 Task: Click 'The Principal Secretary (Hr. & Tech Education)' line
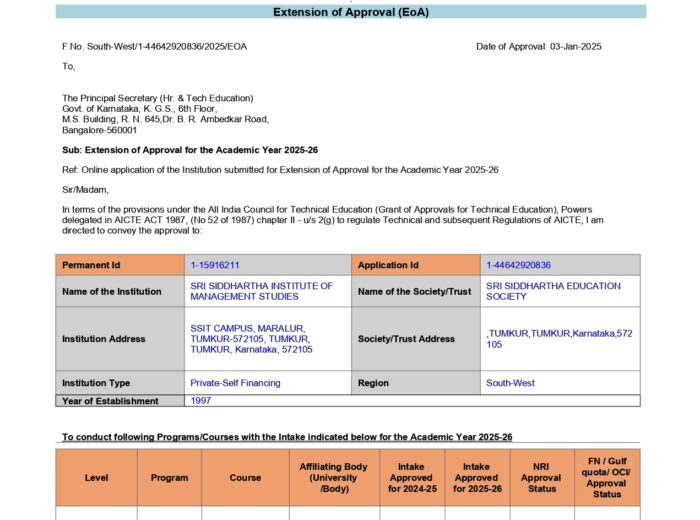pos(158,98)
